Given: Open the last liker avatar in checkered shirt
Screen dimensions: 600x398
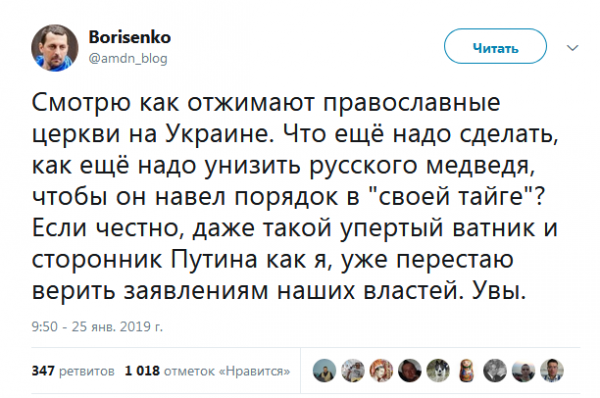Looking at the screenshot, I should (x=552, y=371).
